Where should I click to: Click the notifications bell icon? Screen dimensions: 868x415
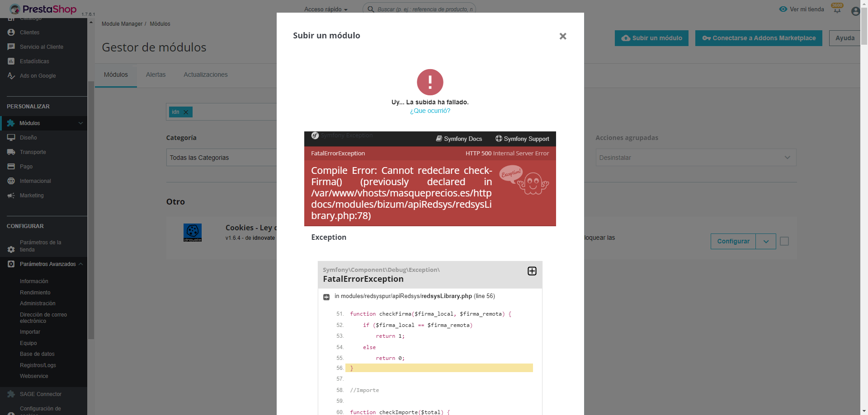pos(837,10)
